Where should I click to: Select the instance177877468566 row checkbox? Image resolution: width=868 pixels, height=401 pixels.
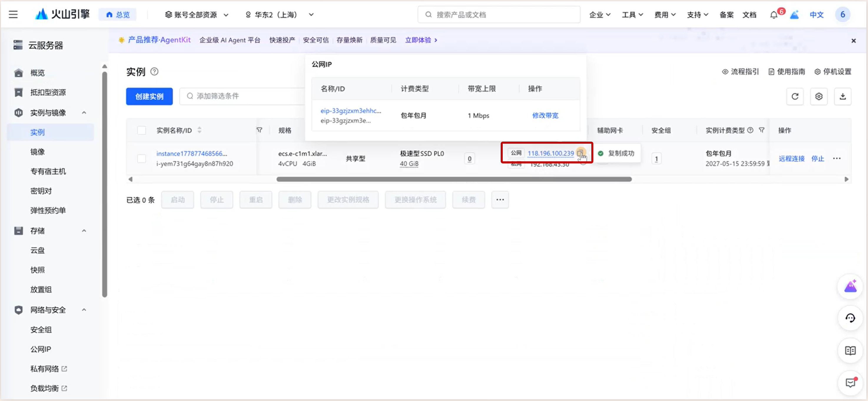142,158
